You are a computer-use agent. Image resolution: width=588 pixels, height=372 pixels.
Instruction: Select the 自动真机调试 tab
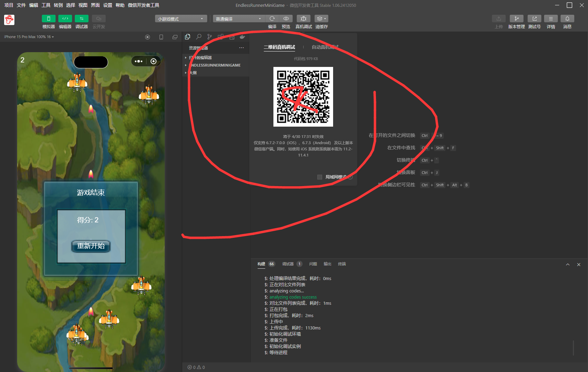pos(325,47)
